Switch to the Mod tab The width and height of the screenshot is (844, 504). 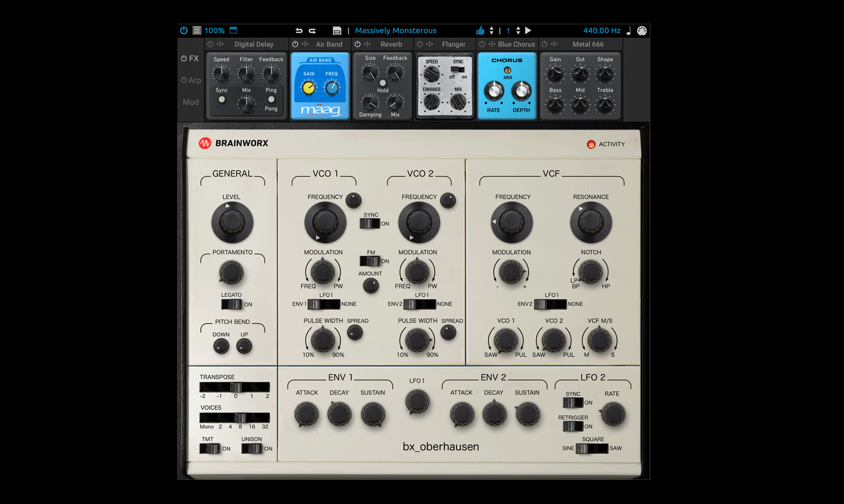pos(191,102)
